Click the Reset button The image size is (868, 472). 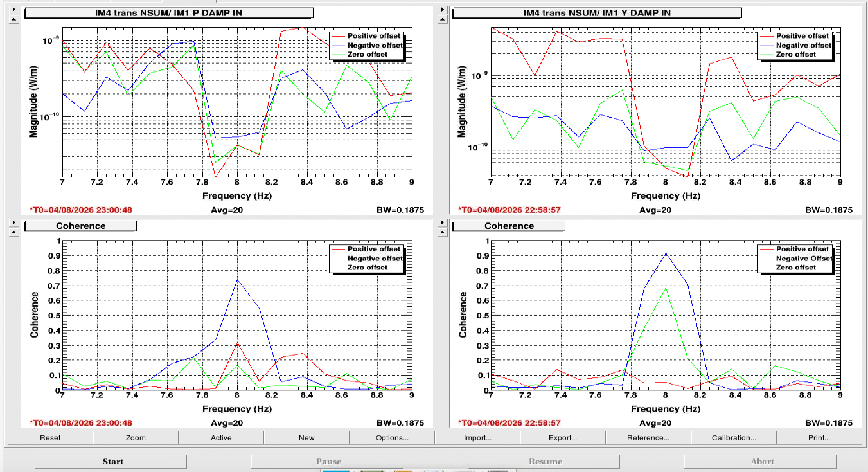(50, 438)
